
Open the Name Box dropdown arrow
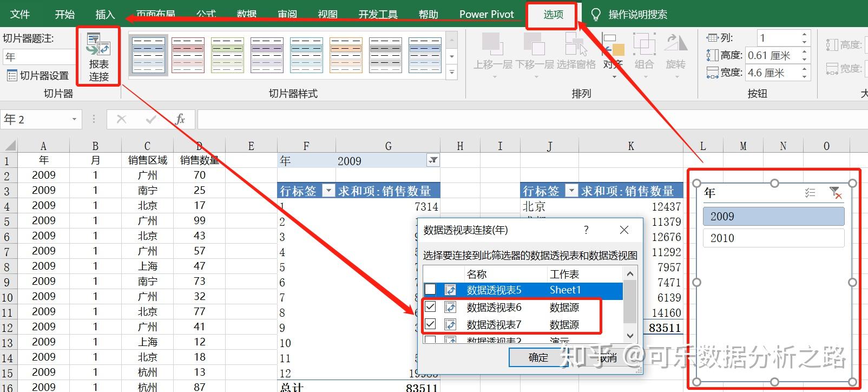(74, 120)
